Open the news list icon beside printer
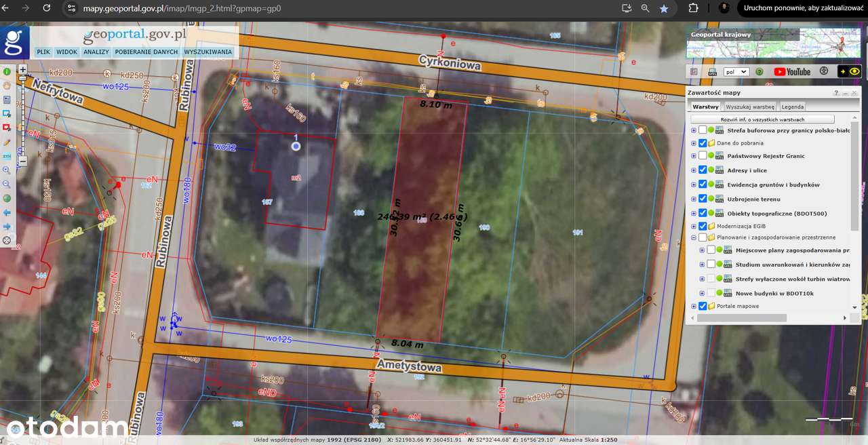The height and width of the screenshot is (445, 868). [694, 71]
